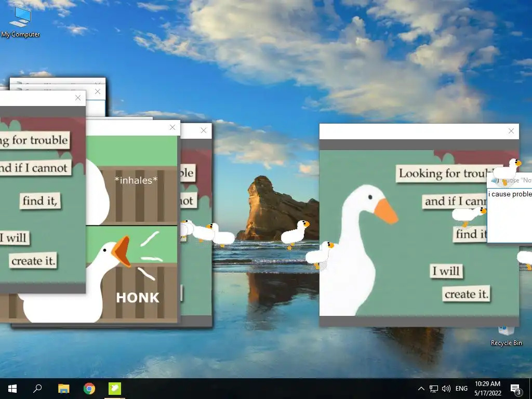Launch Google Chrome from the taskbar
532x399 pixels.
point(89,389)
